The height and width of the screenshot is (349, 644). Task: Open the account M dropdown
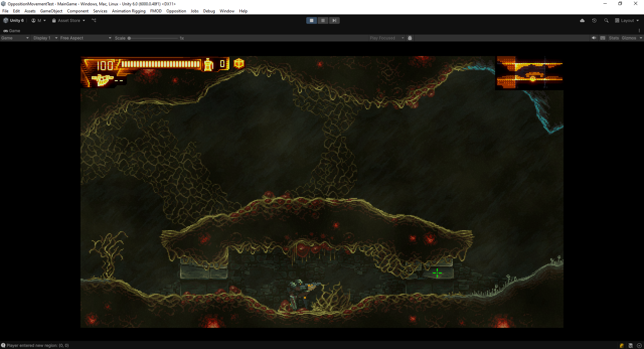click(x=39, y=20)
